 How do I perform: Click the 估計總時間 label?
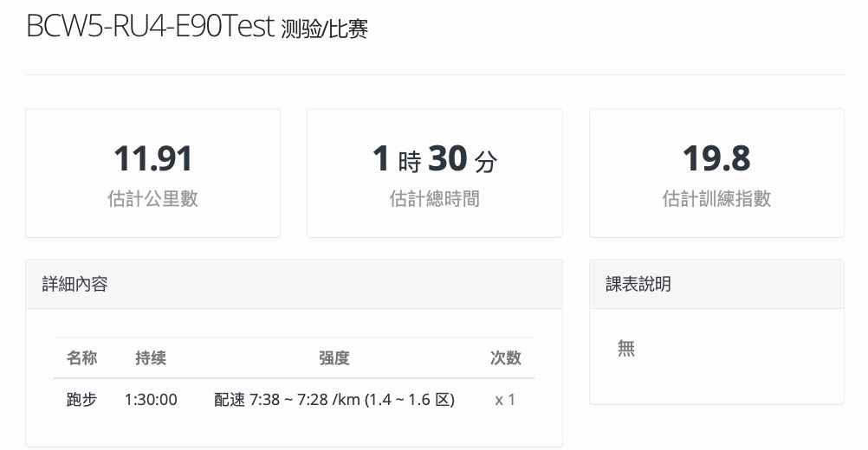(435, 198)
